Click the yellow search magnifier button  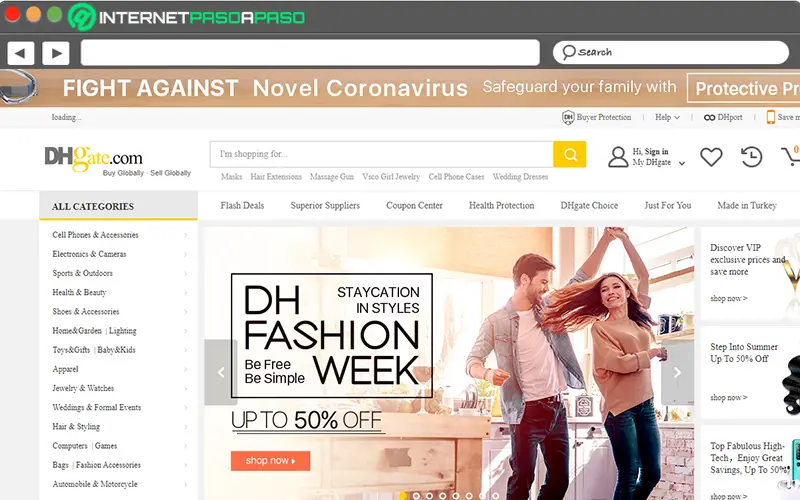(569, 154)
